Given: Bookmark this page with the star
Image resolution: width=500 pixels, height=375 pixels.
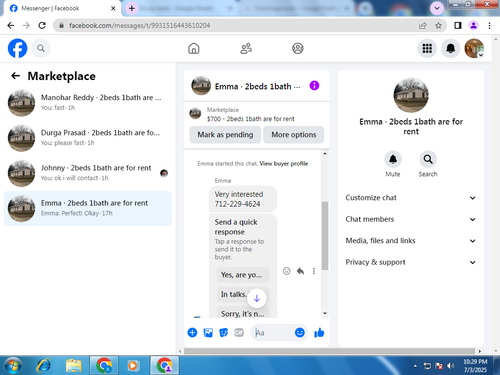Looking at the screenshot, I should click(438, 25).
